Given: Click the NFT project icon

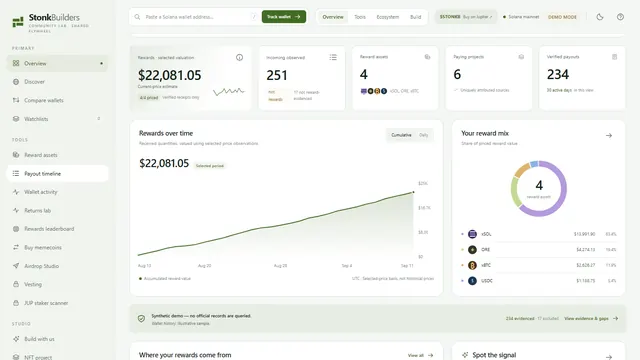Looking at the screenshot, I should pos(16,357).
